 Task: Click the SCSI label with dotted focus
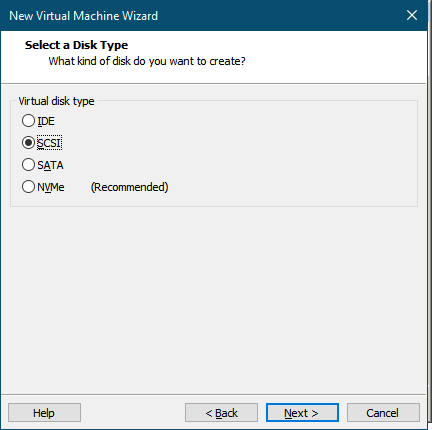[49, 143]
